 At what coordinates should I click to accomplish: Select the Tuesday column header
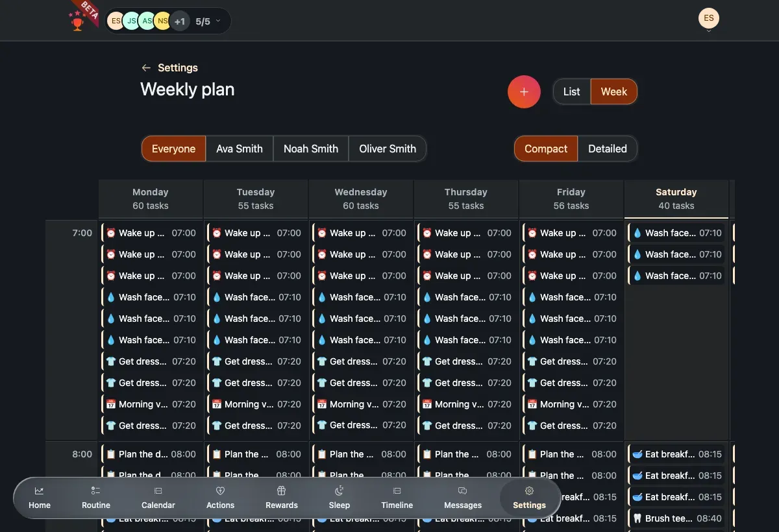pyautogui.click(x=256, y=199)
